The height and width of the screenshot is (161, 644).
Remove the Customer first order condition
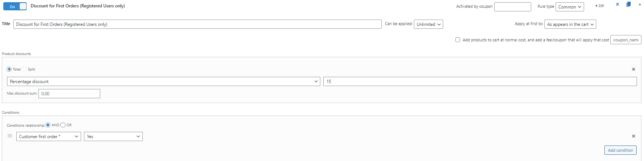pos(633,136)
